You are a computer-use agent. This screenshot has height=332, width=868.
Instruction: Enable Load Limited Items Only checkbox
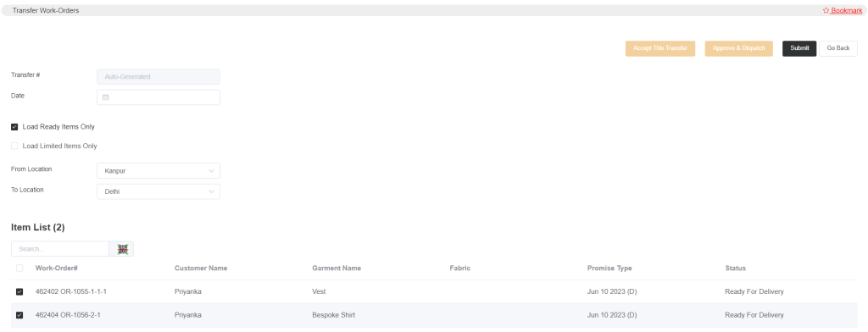click(14, 146)
